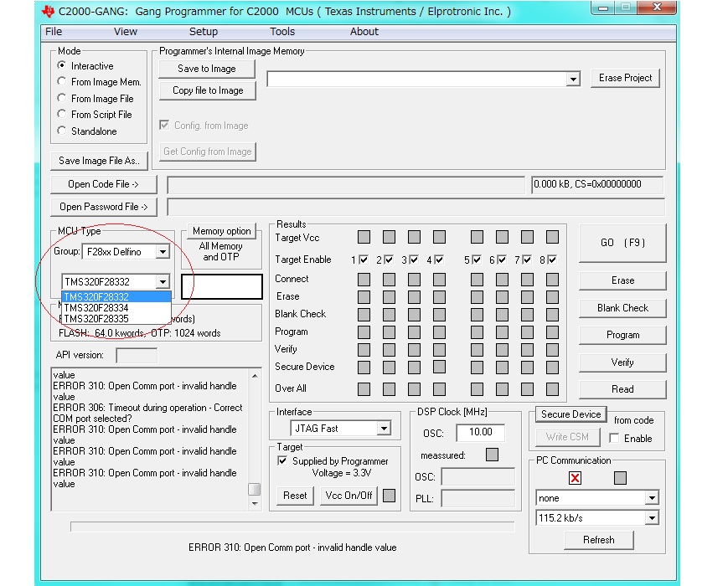Open the image memory project dropdown
The width and height of the screenshot is (728, 586).
[x=573, y=79]
